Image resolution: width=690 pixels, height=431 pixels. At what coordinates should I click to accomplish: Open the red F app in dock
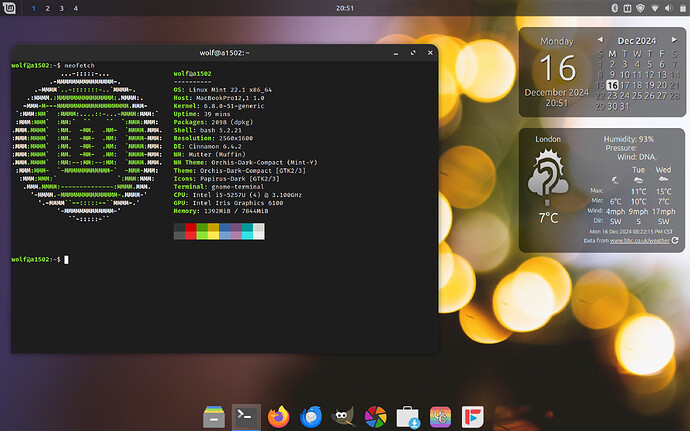(x=473, y=417)
